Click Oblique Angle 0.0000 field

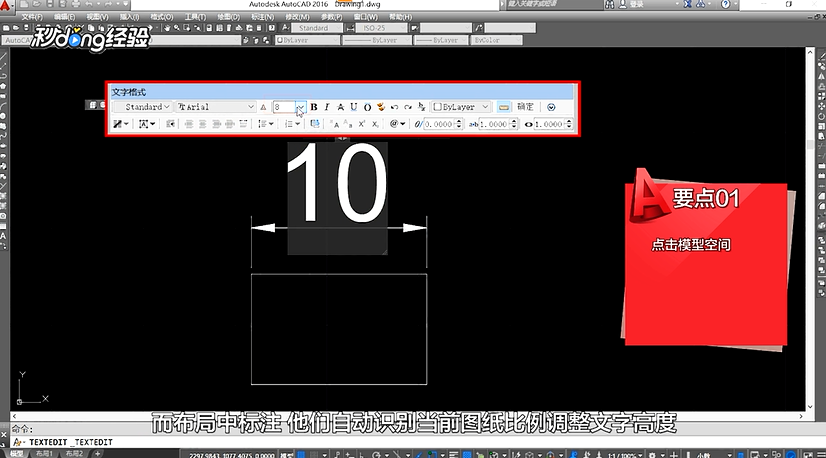pyautogui.click(x=439, y=124)
